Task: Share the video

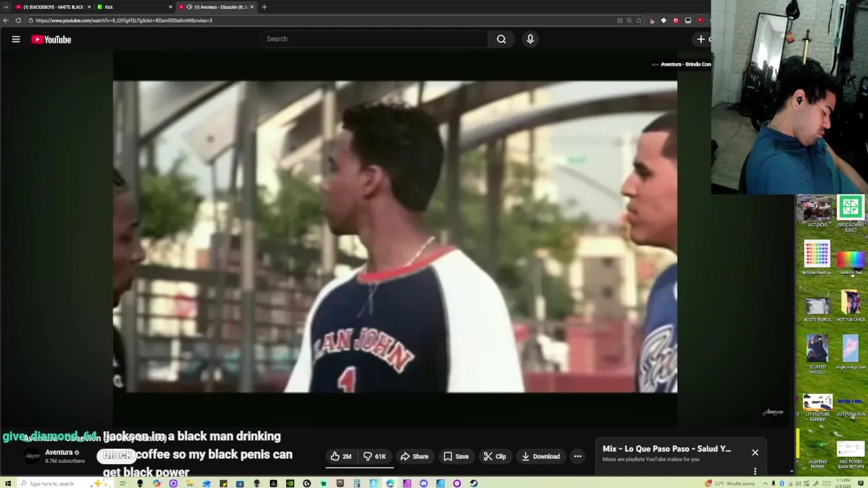Action: 414,457
